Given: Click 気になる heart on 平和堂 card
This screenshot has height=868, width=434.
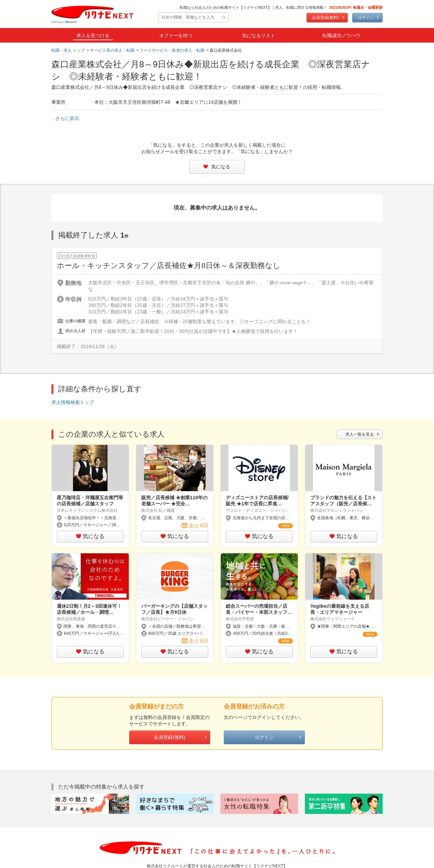Looking at the screenshot, I should (x=259, y=652).
